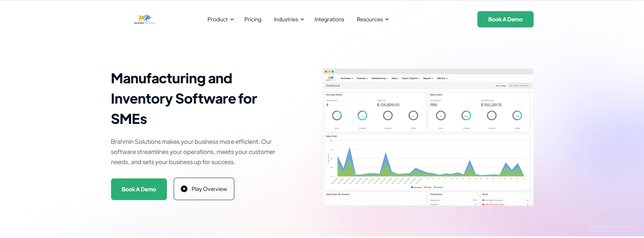Click the Play Overview button
Screen dimensions: 644x238
tap(204, 189)
